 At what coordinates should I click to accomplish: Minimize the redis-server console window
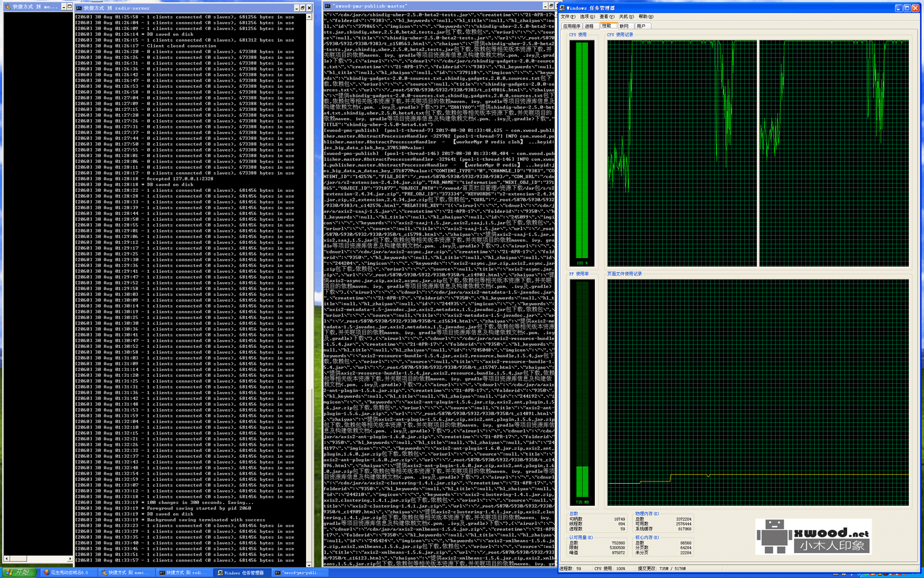[x=297, y=8]
